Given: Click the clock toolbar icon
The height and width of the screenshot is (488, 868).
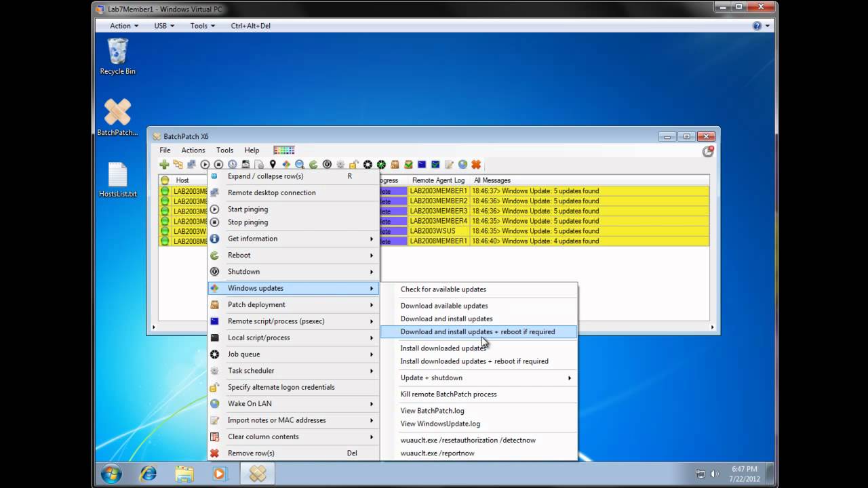Looking at the screenshot, I should pos(232,164).
